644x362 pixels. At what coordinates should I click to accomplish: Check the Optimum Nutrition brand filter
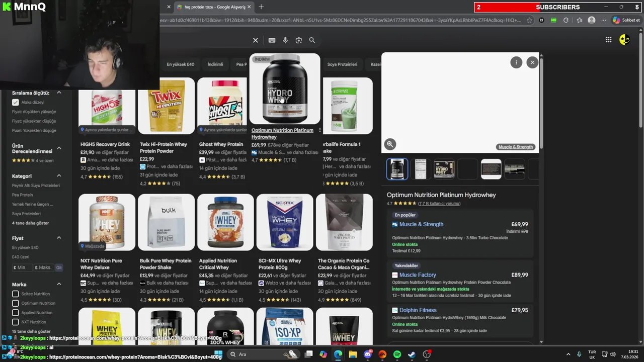[x=16, y=303]
